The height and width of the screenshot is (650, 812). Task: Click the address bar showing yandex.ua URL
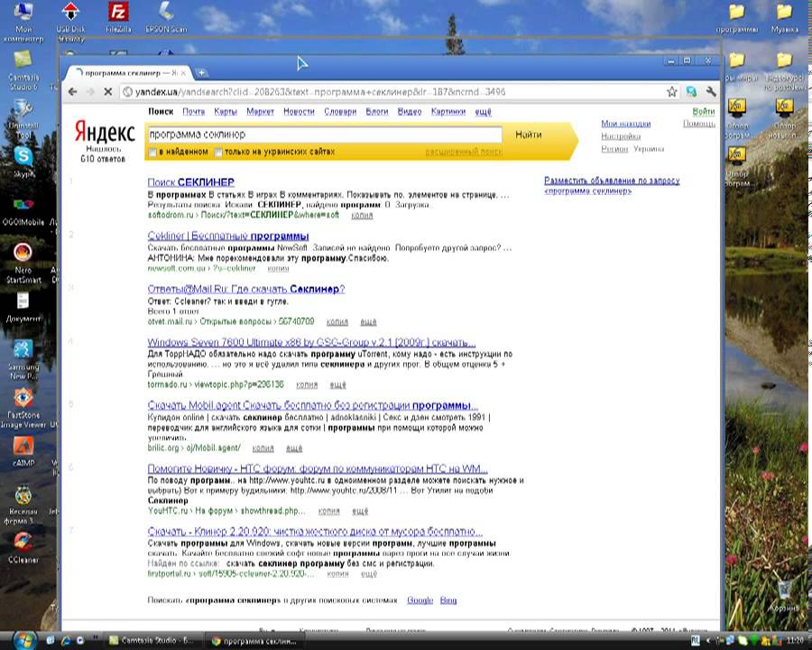coord(393,92)
